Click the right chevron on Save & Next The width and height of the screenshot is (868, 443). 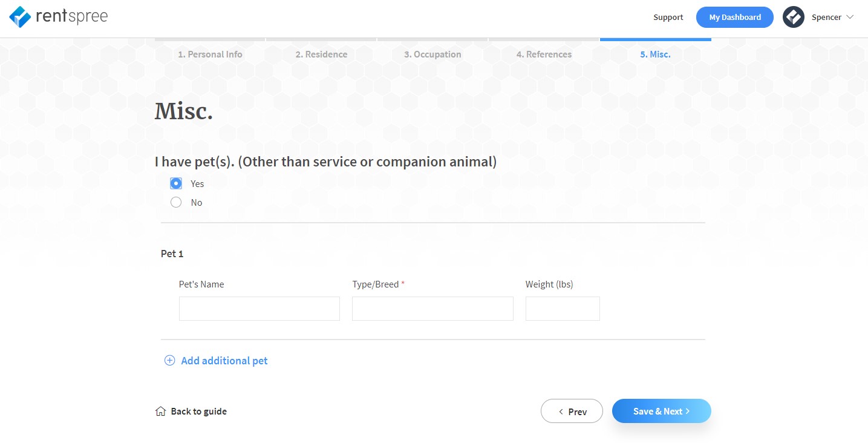[x=688, y=411]
